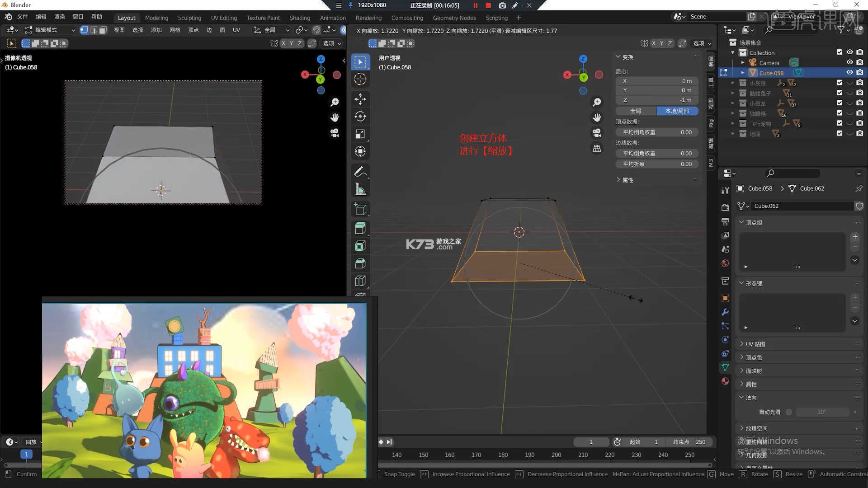Adjust vertex 平均倒角权重 slider
Viewport: 868px width, 488px height.
point(657,132)
